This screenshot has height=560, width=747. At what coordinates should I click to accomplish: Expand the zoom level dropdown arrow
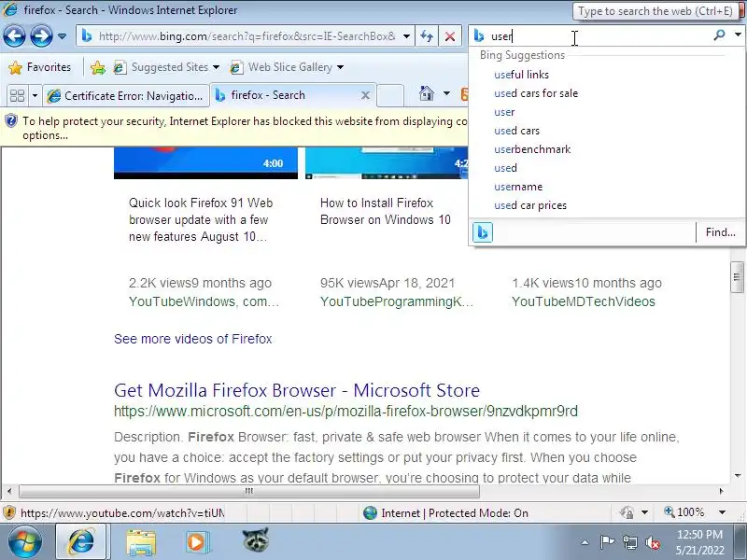722,512
